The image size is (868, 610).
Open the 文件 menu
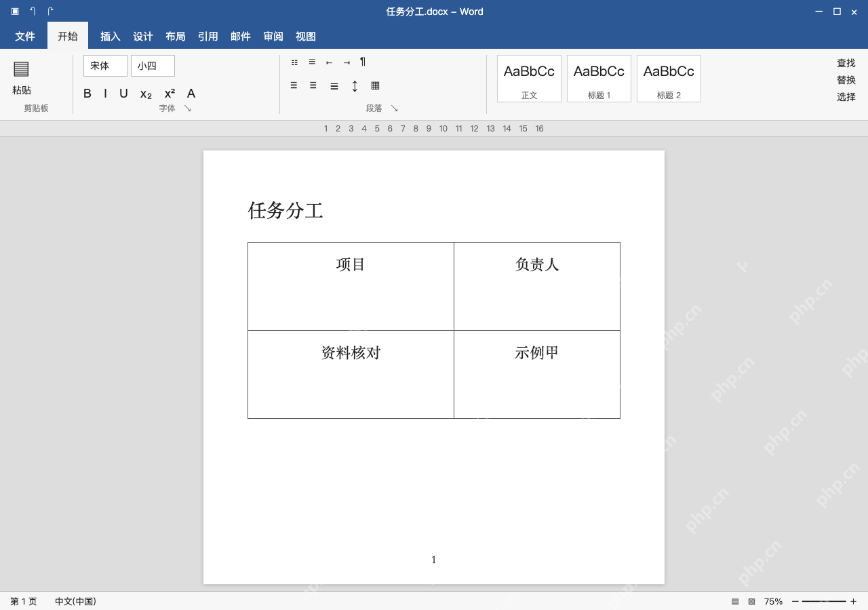pos(25,37)
